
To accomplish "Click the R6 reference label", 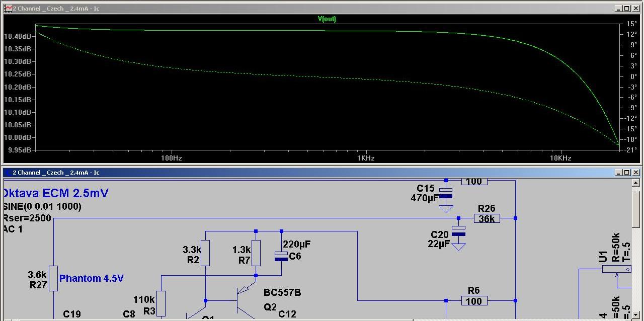I will pos(474,290).
